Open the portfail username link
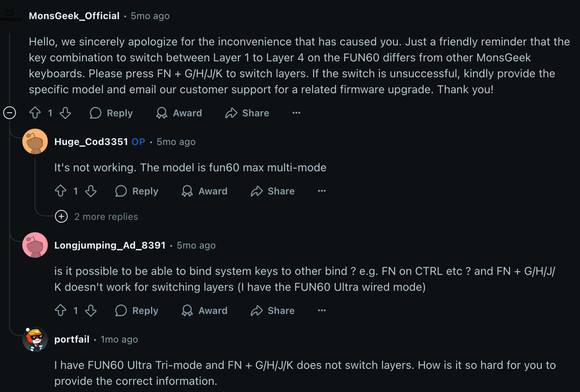The height and width of the screenshot is (392, 580). pyautogui.click(x=72, y=339)
